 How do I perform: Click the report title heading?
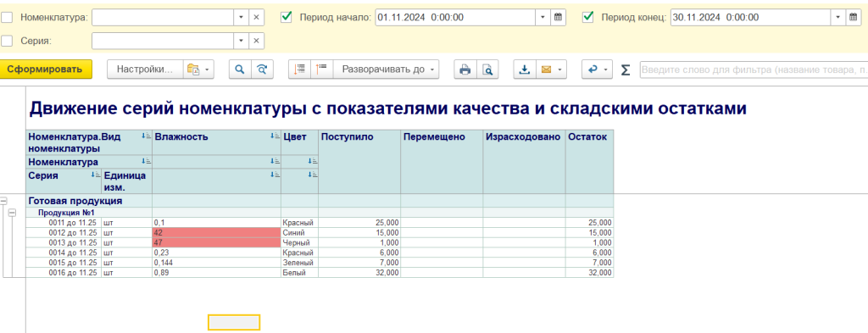[388, 108]
